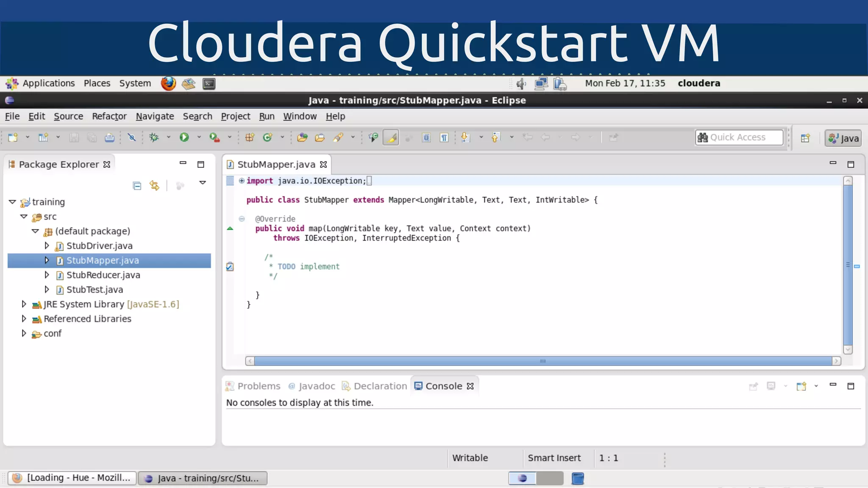Screen dimensions: 868x488
Task: Collapse the map method fold marker
Action: [x=242, y=219]
